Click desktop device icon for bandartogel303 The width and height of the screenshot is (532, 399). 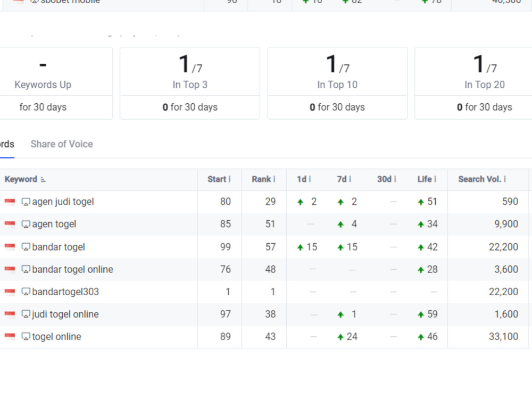point(26,292)
